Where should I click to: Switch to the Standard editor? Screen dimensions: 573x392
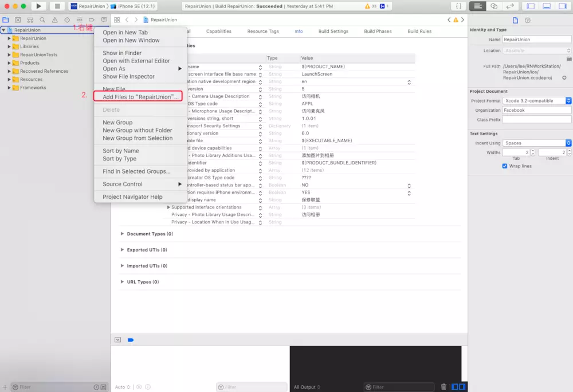coord(478,6)
